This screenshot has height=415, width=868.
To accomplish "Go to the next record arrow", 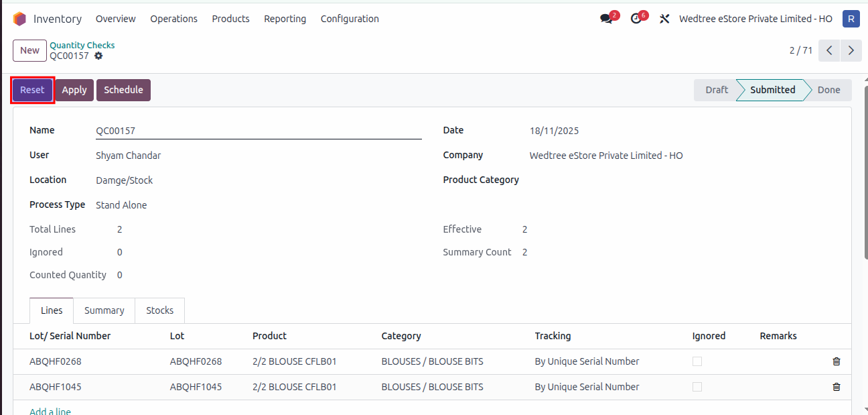I will [851, 50].
